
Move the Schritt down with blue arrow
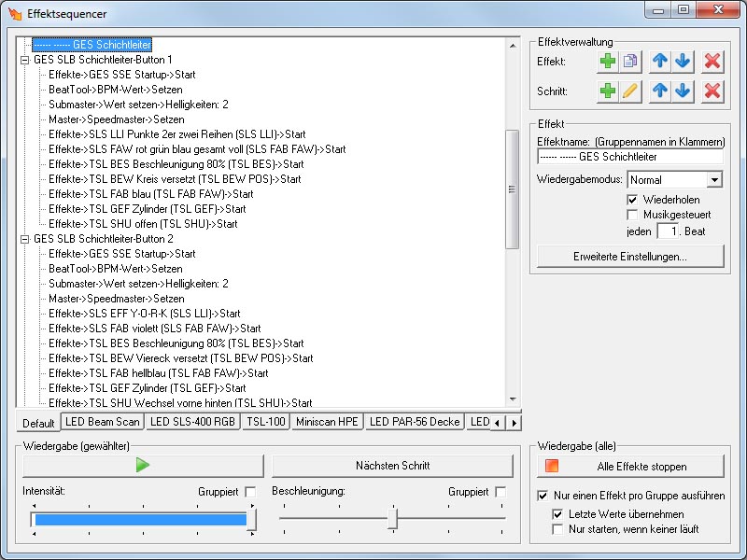(x=683, y=91)
